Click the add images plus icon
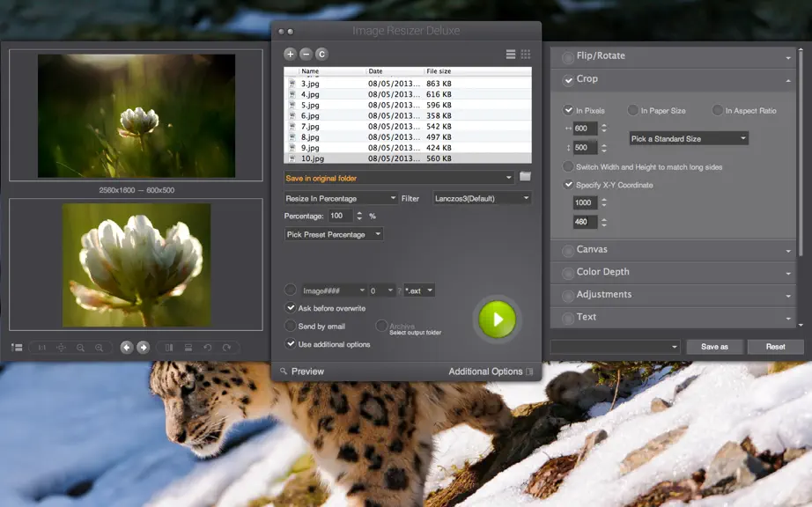 [290, 54]
